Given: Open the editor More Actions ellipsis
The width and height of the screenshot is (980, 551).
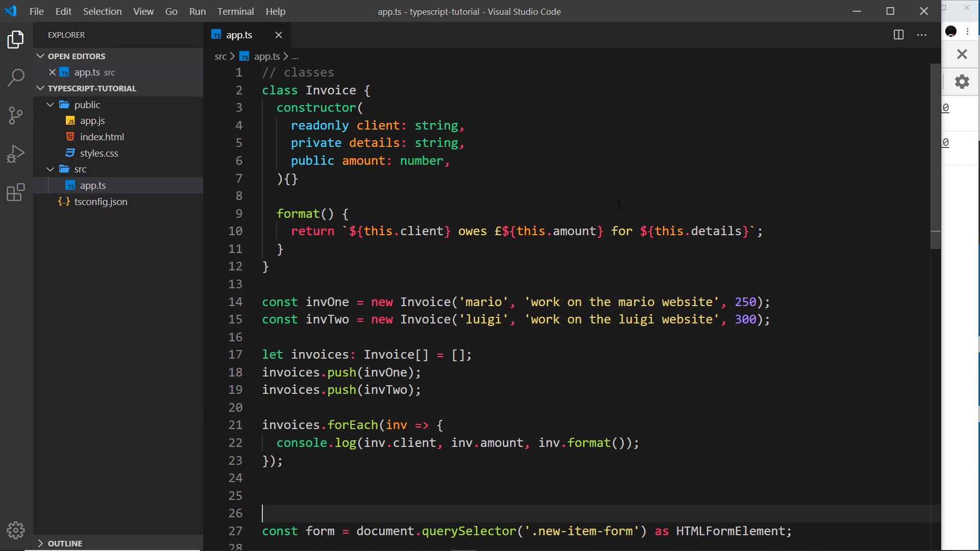Looking at the screenshot, I should (x=922, y=35).
